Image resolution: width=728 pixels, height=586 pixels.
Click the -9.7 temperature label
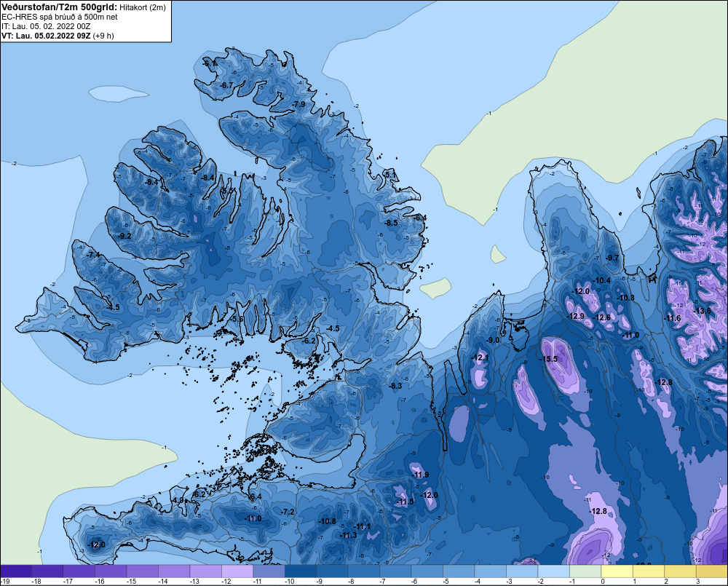tap(612, 258)
